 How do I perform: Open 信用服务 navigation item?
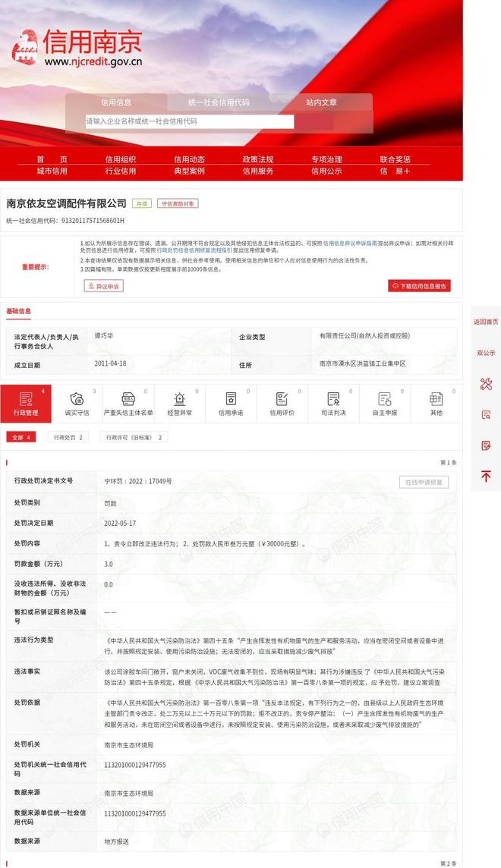258,171
